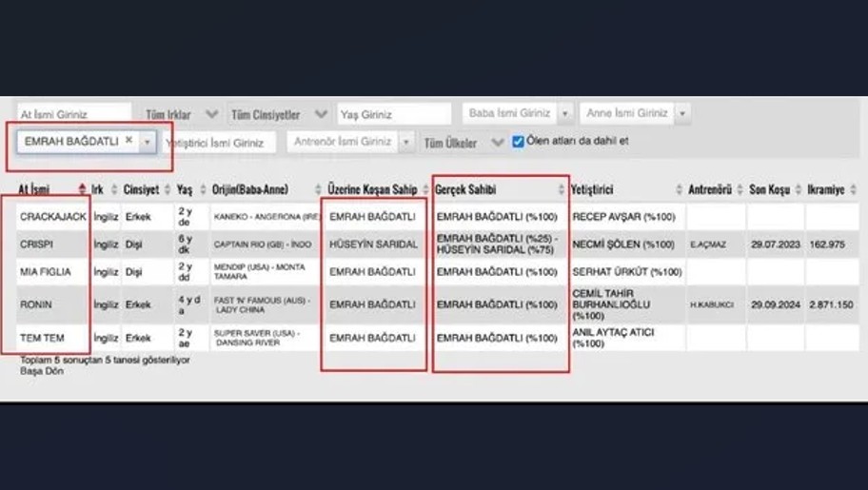Click sort icon on At İsmi column
This screenshot has height=490, width=868.
tap(82, 189)
